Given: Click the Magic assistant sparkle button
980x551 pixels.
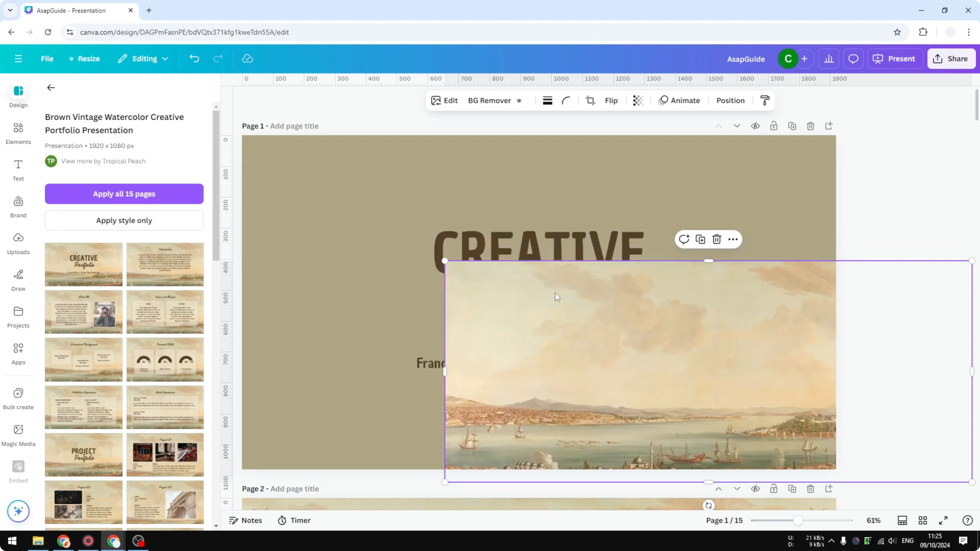Looking at the screenshot, I should (x=18, y=511).
